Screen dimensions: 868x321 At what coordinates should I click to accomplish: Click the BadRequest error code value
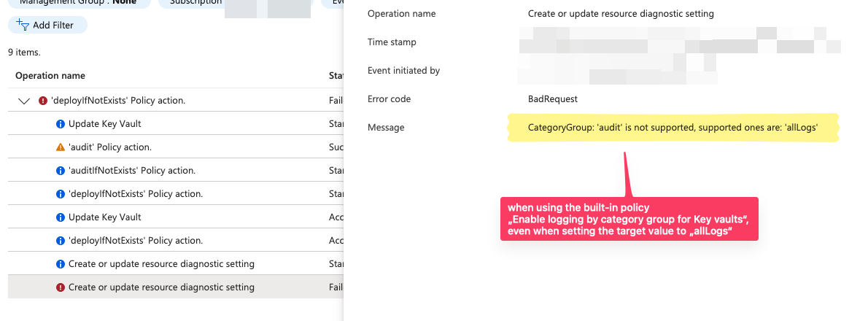[552, 99]
